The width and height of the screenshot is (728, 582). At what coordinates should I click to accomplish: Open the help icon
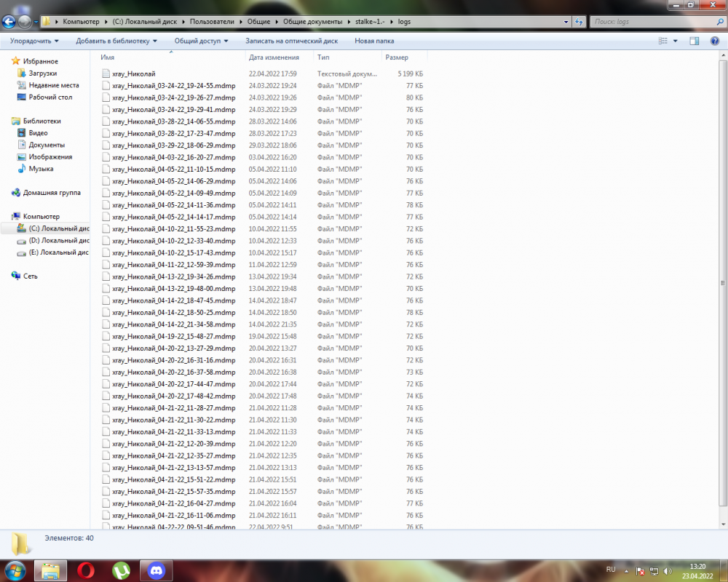point(715,41)
